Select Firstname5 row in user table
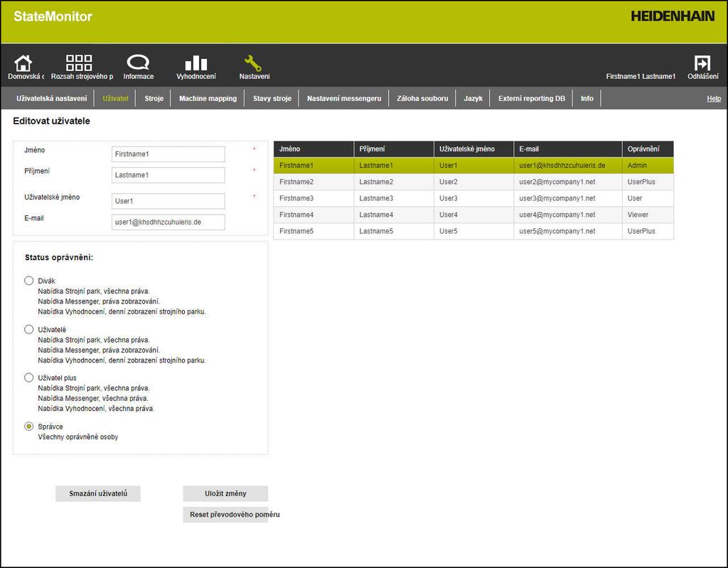728x568 pixels. click(x=473, y=231)
